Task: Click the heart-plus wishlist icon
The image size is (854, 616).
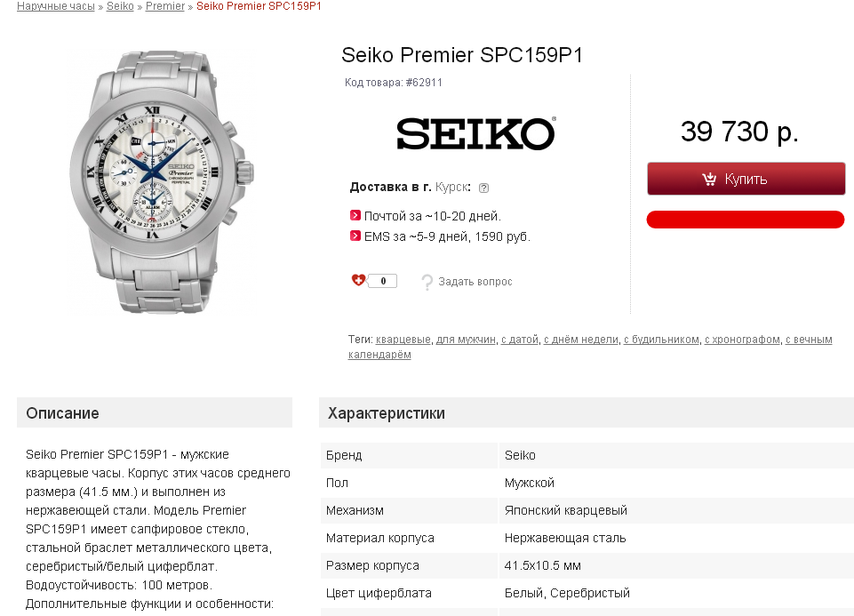Action: tap(359, 281)
